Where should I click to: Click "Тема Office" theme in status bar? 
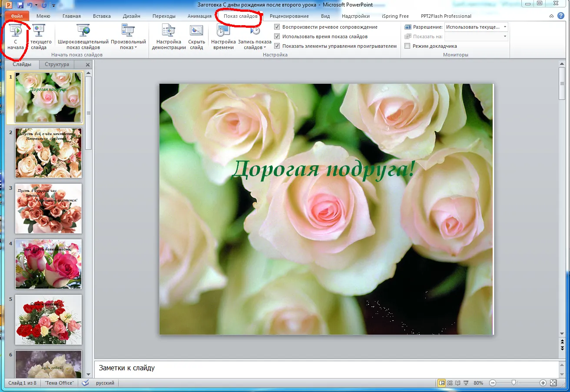pyautogui.click(x=59, y=383)
